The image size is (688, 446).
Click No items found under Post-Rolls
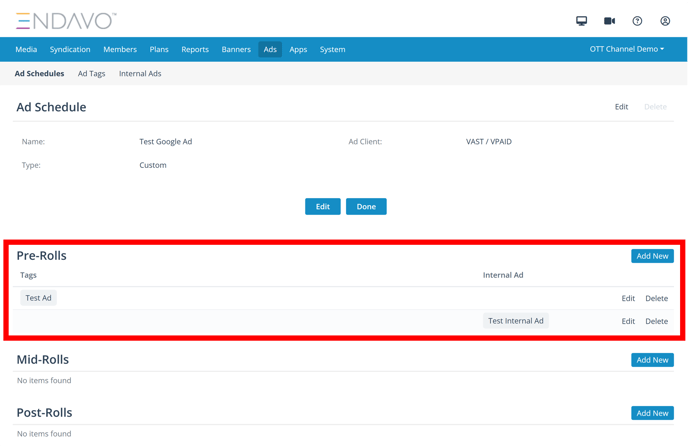(x=44, y=434)
